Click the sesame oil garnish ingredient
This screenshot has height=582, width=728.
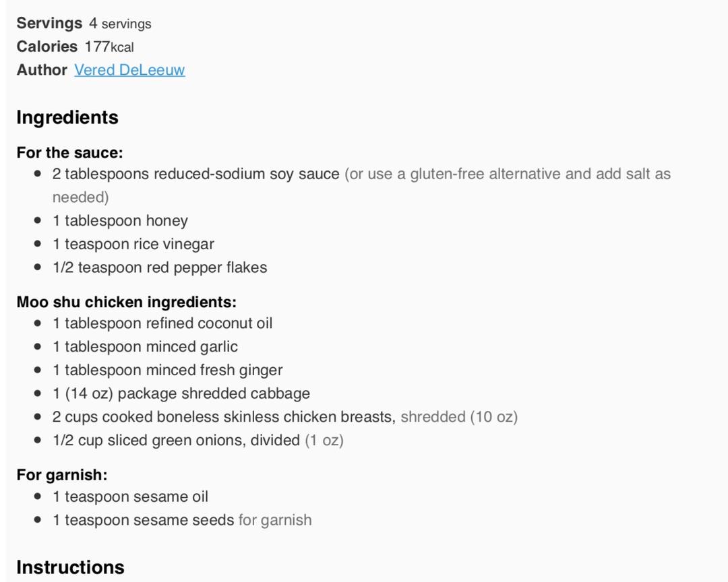(130, 497)
